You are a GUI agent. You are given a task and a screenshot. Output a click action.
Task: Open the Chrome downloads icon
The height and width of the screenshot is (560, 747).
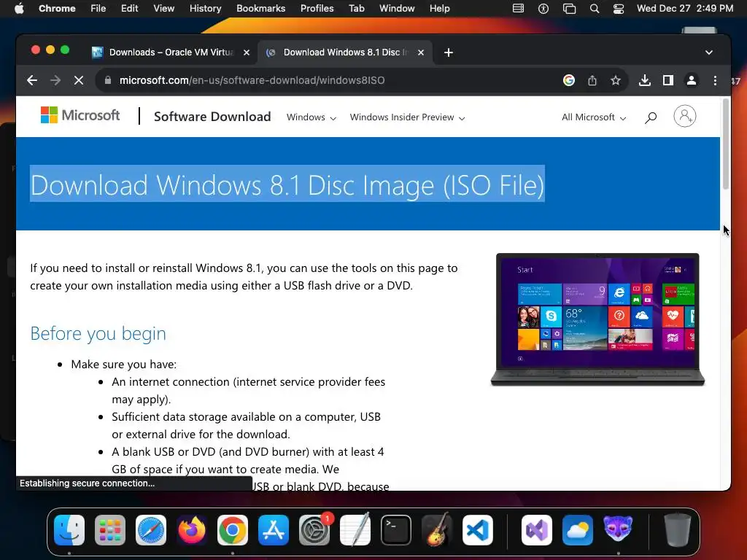pyautogui.click(x=645, y=80)
